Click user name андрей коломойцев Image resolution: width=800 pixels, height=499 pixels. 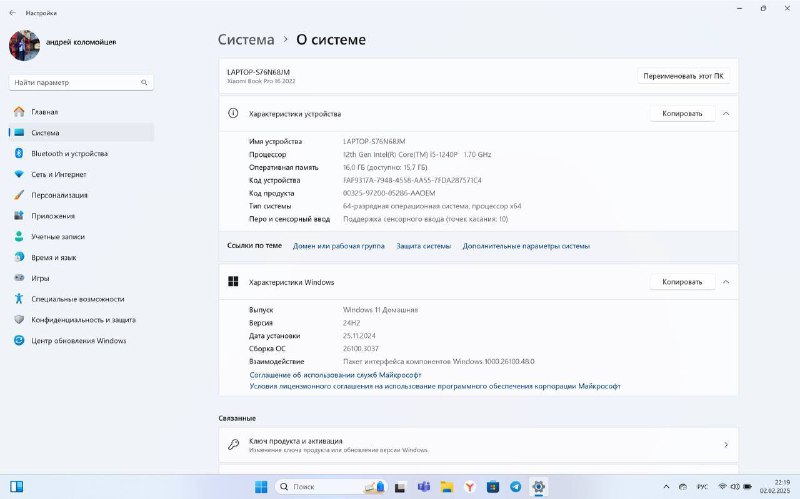click(81, 42)
